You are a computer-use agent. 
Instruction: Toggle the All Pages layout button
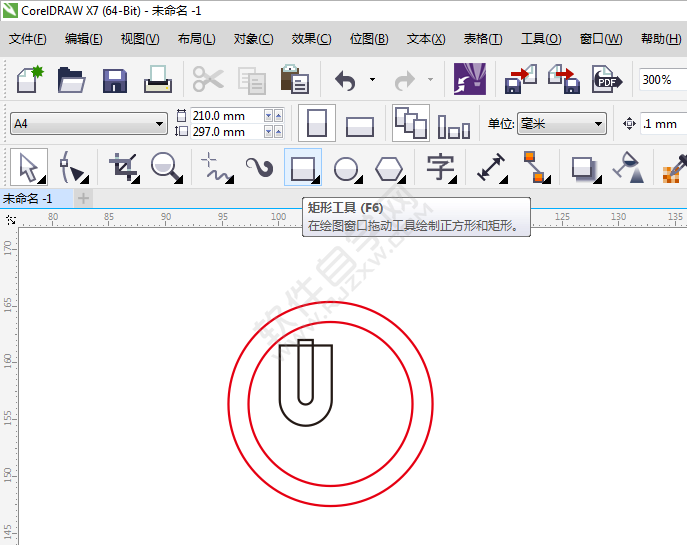[411, 123]
